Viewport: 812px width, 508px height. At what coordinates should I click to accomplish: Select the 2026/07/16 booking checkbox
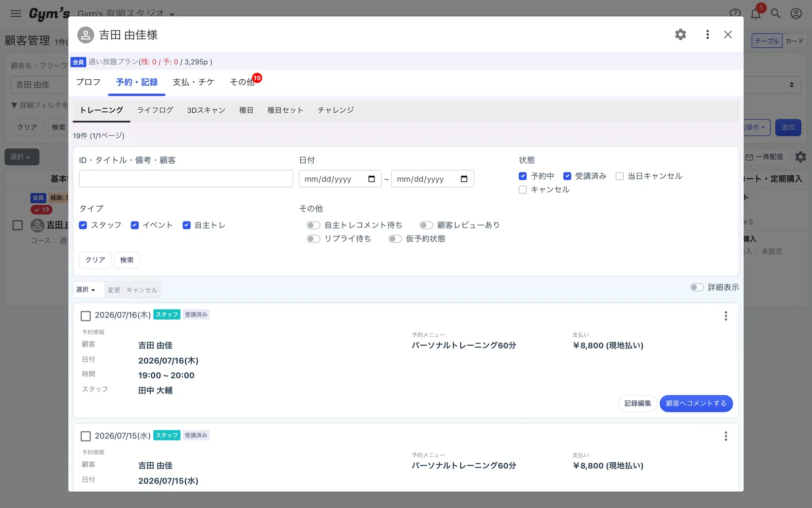86,316
